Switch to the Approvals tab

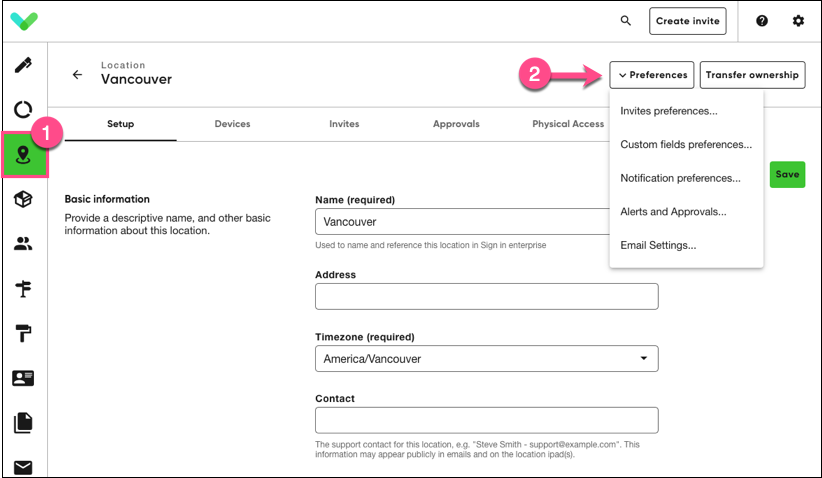tap(456, 124)
